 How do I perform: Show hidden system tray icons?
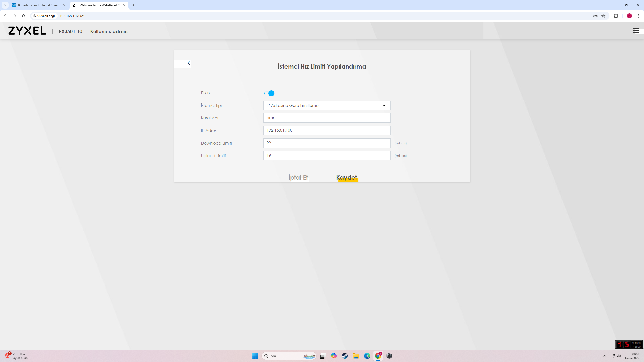point(605,356)
